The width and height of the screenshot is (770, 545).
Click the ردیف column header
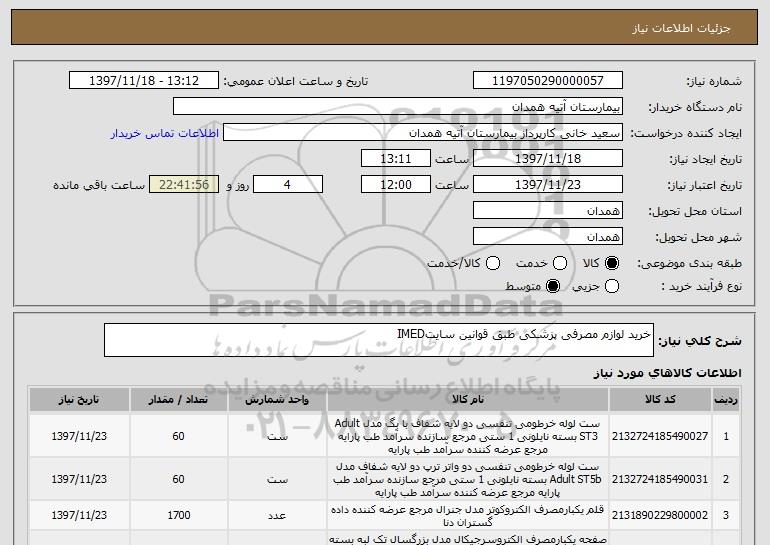726,400
